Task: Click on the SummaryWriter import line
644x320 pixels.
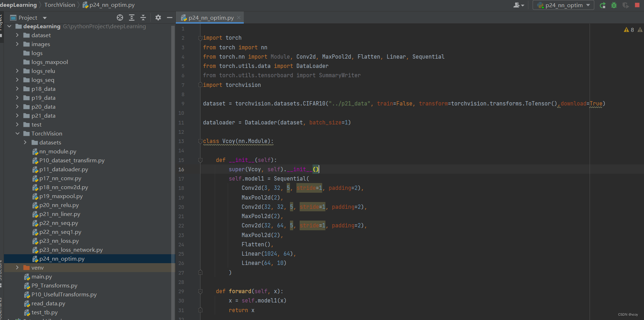Action: point(282,75)
